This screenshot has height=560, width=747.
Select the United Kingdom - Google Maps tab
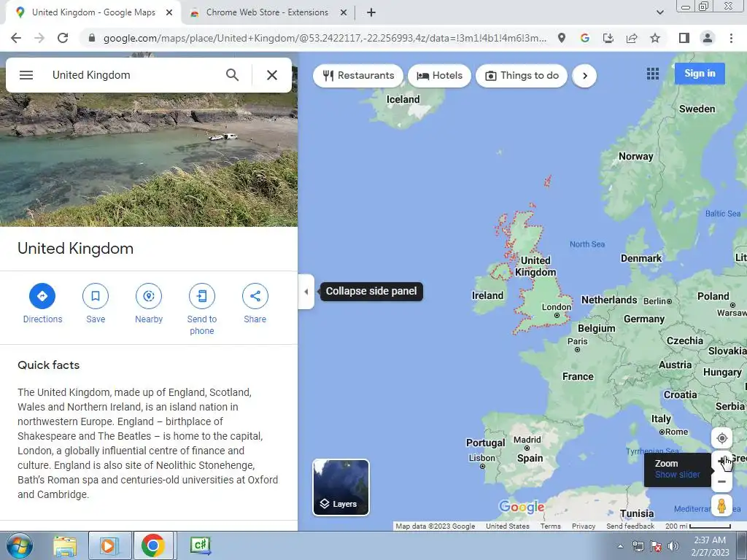click(x=93, y=12)
